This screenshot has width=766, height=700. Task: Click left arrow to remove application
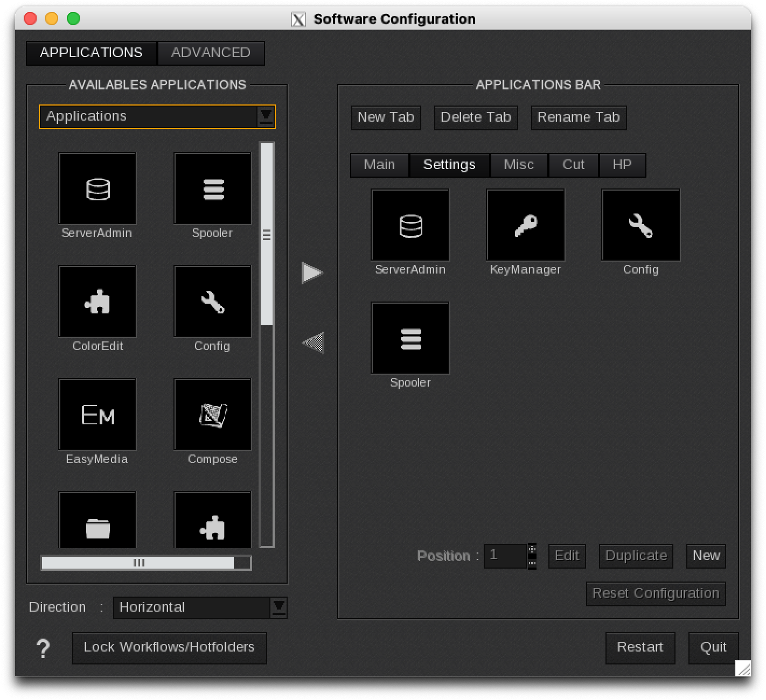312,342
